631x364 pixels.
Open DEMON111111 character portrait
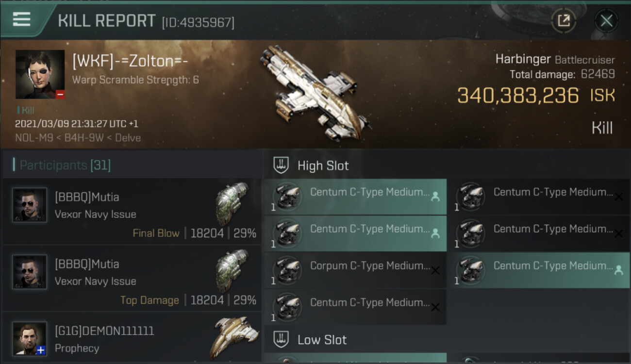click(x=30, y=339)
